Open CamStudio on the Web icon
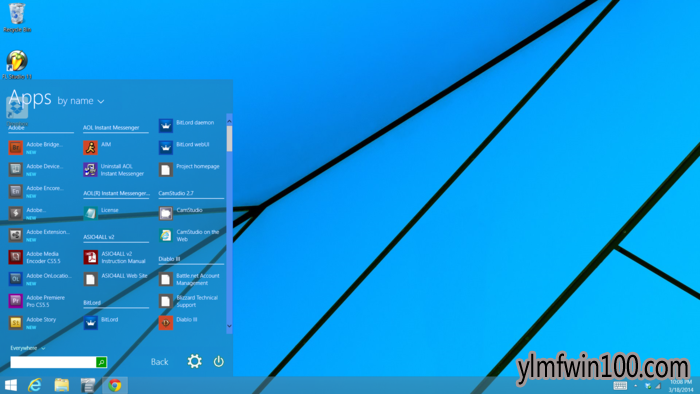Image resolution: width=700 pixels, height=394 pixels. point(166,235)
